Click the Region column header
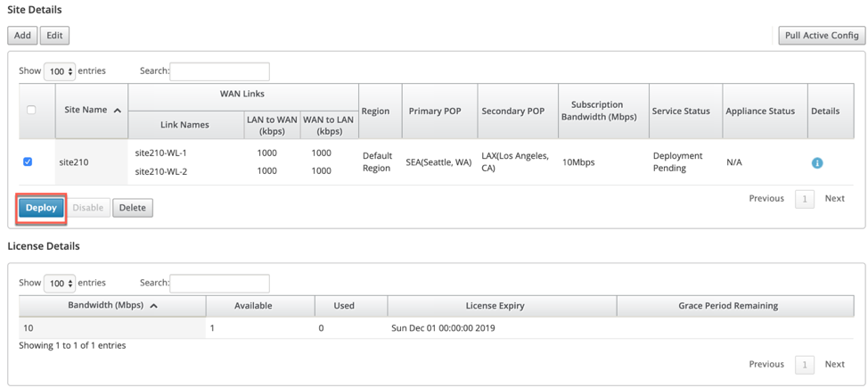This screenshot has height=388, width=868. click(381, 111)
